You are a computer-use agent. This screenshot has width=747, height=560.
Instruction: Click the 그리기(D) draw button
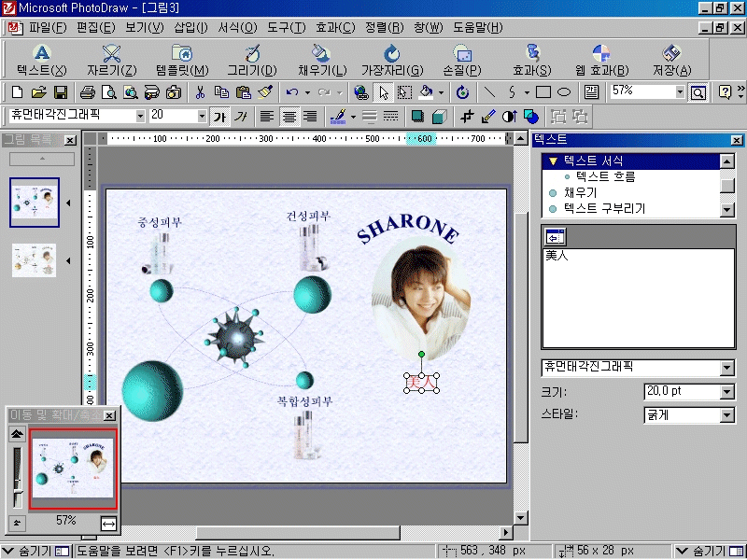click(x=252, y=60)
